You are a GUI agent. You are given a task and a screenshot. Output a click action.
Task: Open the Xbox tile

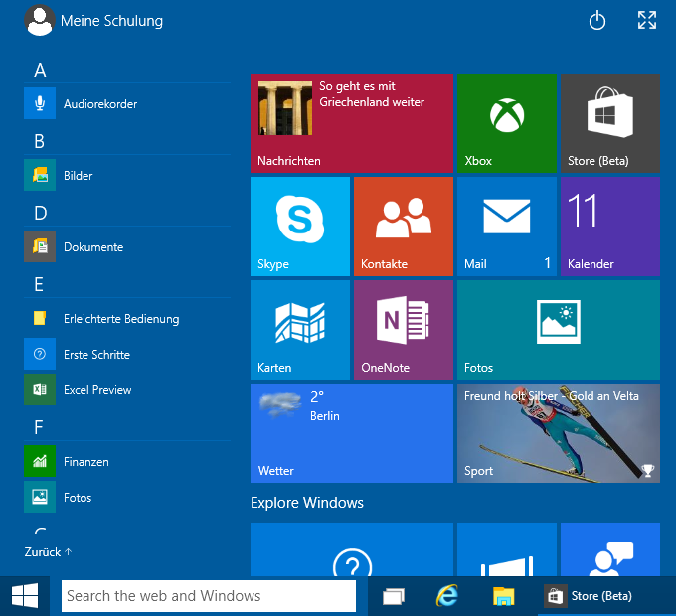point(506,122)
